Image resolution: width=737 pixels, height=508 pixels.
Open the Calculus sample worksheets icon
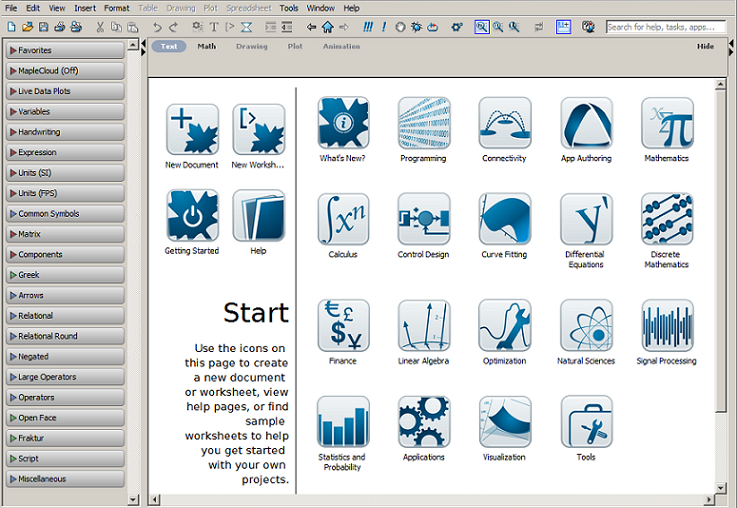coord(343,220)
